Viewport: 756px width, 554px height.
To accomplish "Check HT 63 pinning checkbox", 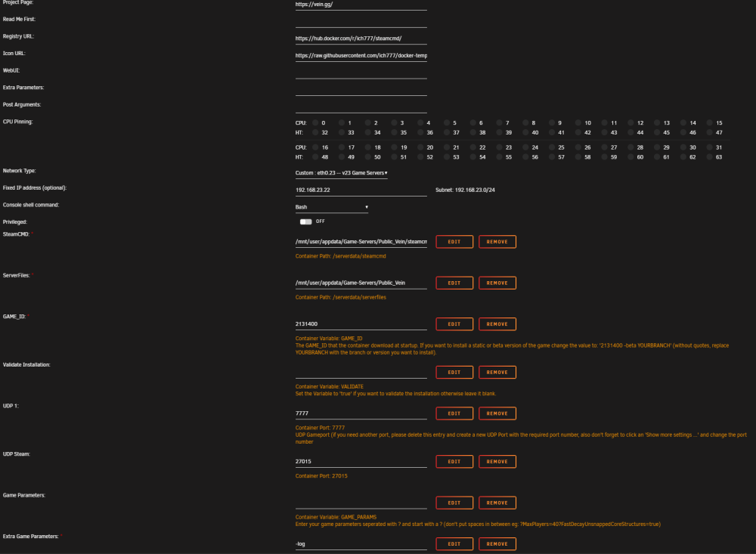I will (709, 157).
